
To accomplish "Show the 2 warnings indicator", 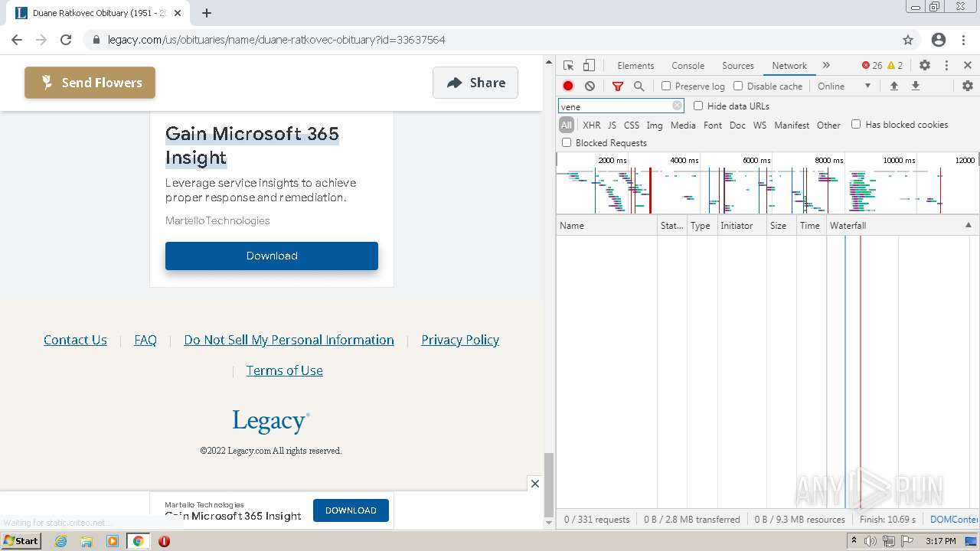I will (x=895, y=66).
